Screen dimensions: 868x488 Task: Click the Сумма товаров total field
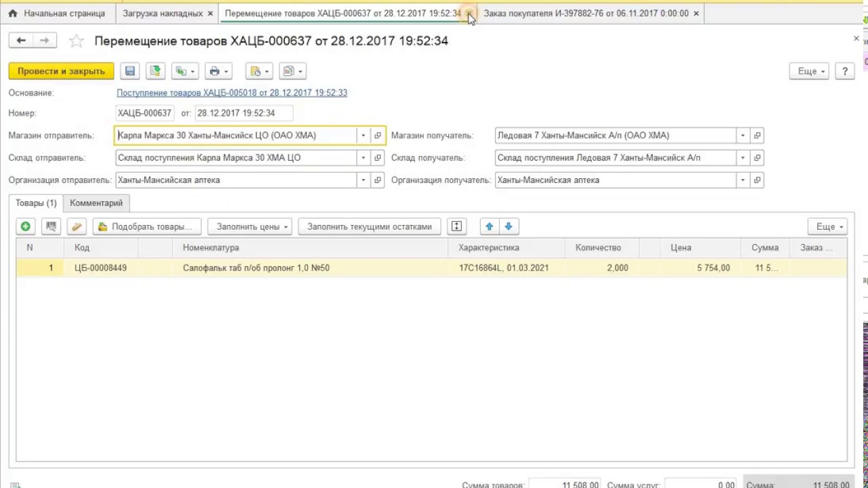pos(565,485)
